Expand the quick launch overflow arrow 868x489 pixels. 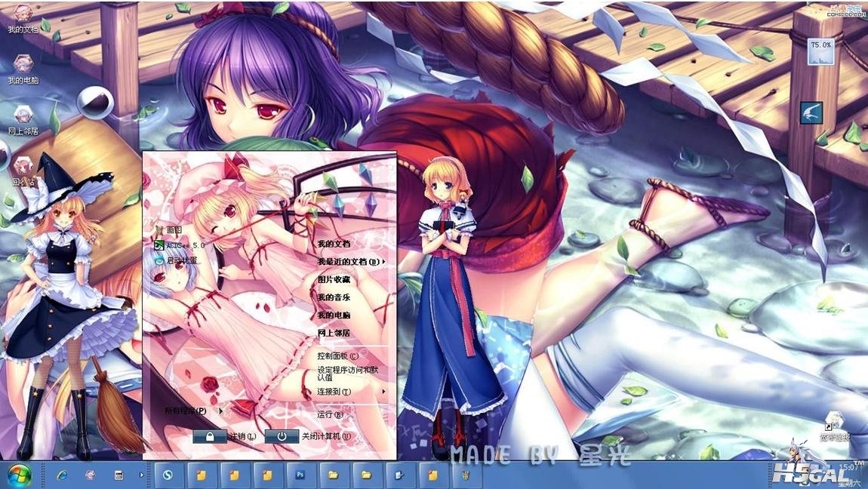click(x=141, y=475)
